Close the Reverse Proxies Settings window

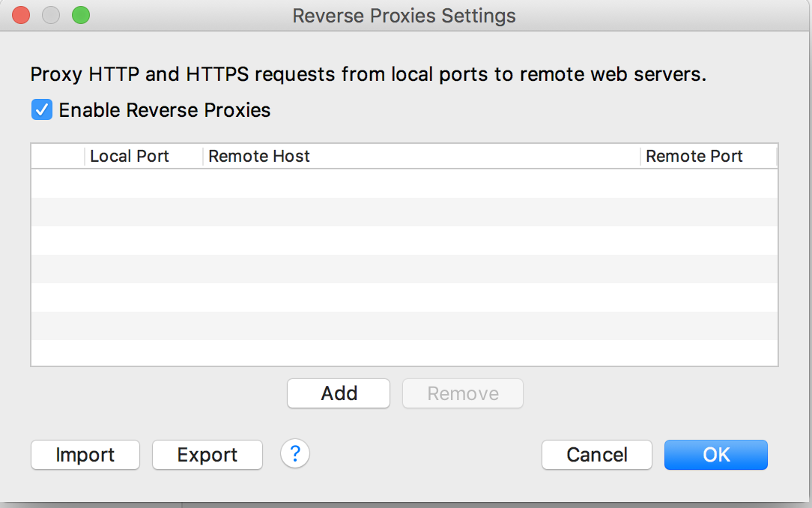pos(22,15)
